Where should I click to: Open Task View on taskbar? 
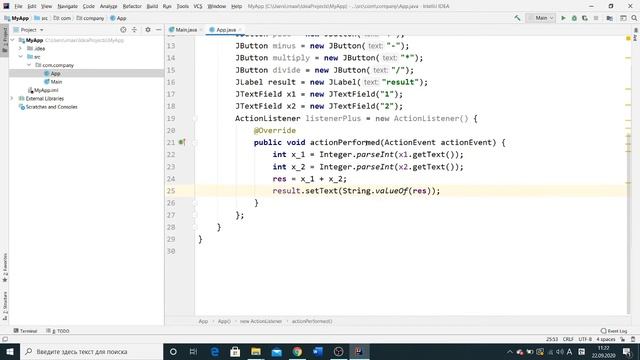click(x=193, y=351)
